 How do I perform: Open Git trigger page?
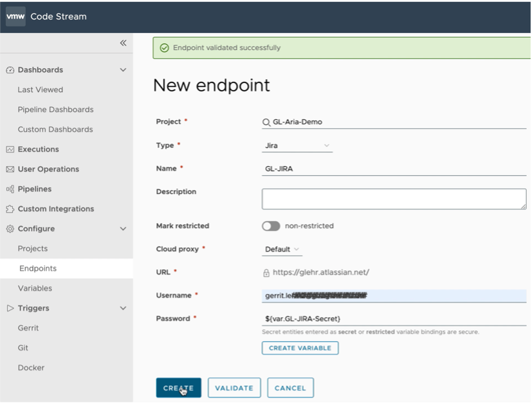[x=23, y=348]
